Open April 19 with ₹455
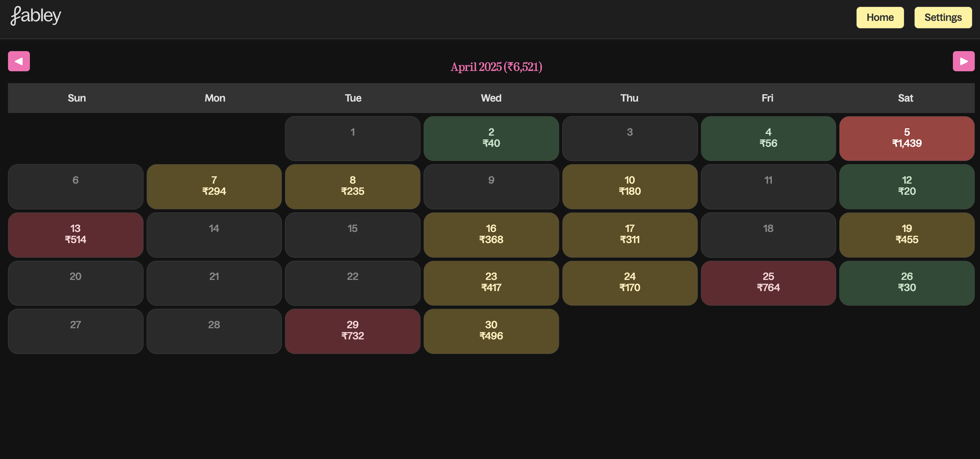Viewport: 980px width, 459px height. tap(907, 234)
